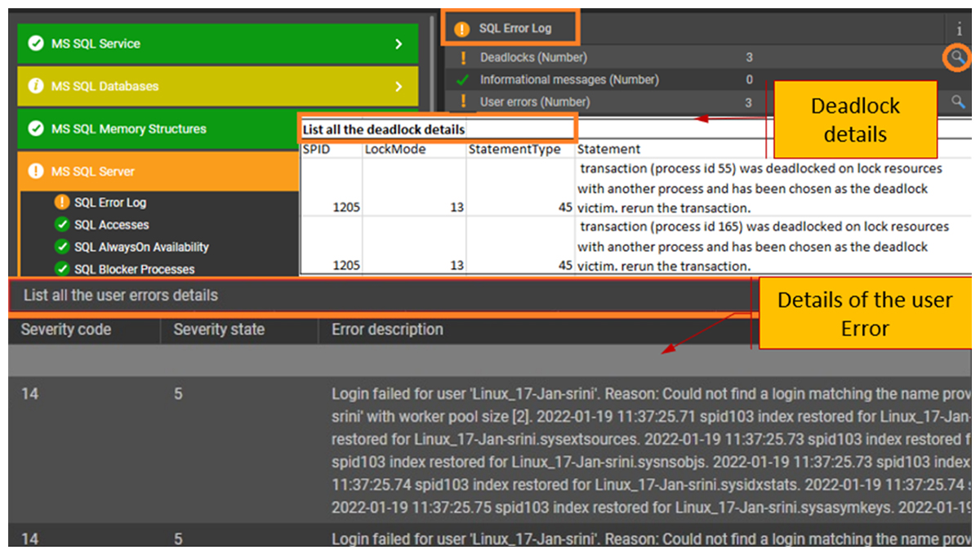The width and height of the screenshot is (980, 555).
Task: Expand MS SQL Service chevron arrow
Action: pyautogui.click(x=399, y=44)
